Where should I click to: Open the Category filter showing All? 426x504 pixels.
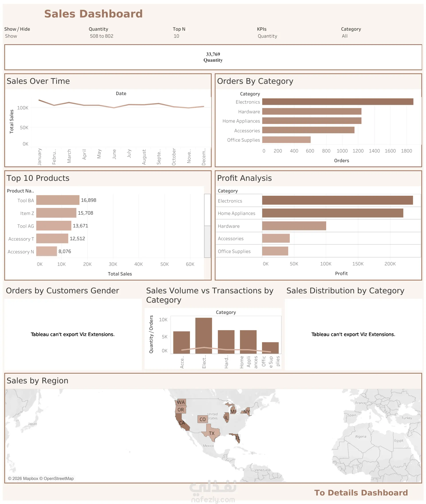click(344, 36)
